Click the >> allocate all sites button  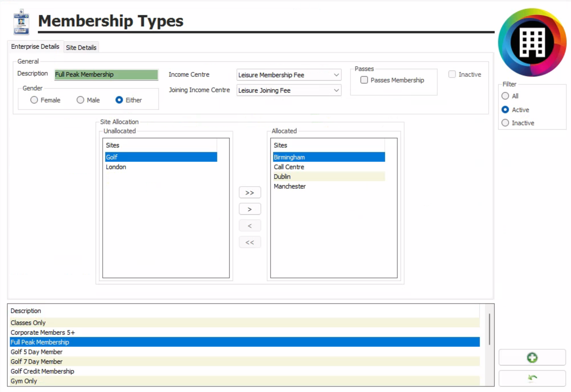pyautogui.click(x=250, y=193)
